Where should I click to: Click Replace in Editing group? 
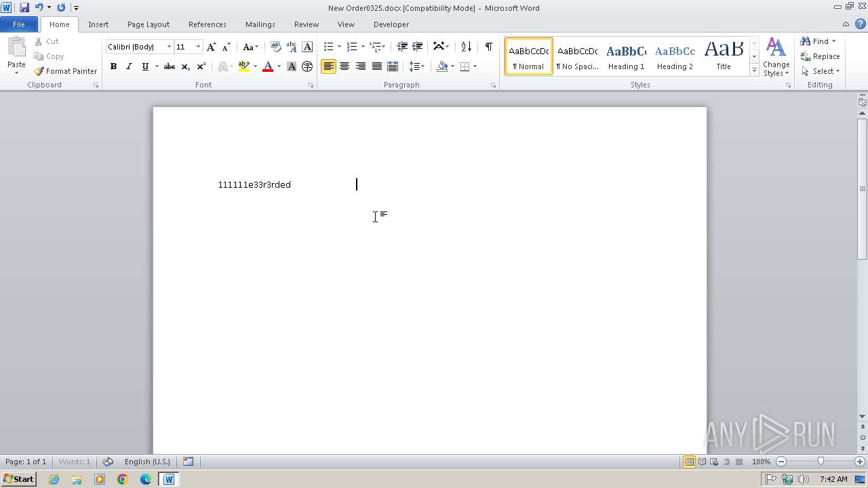[x=820, y=56]
